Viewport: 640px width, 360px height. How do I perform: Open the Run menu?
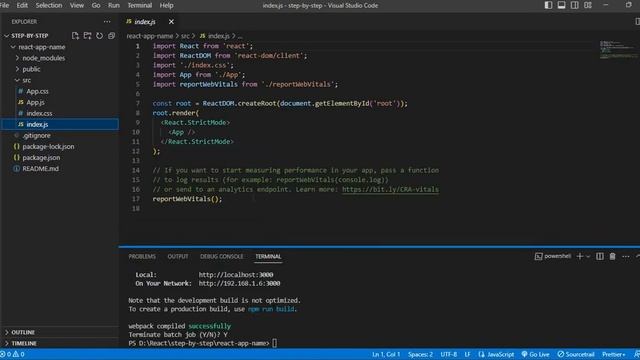(114, 5)
